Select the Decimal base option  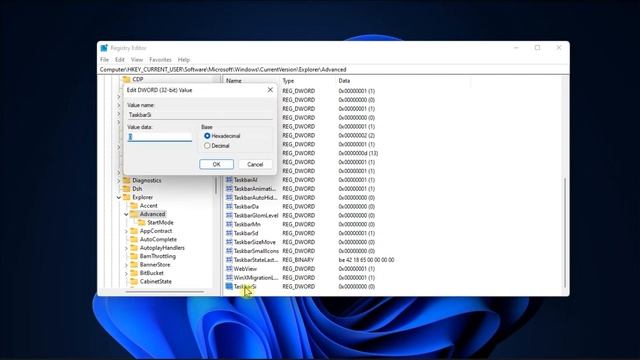click(x=207, y=146)
